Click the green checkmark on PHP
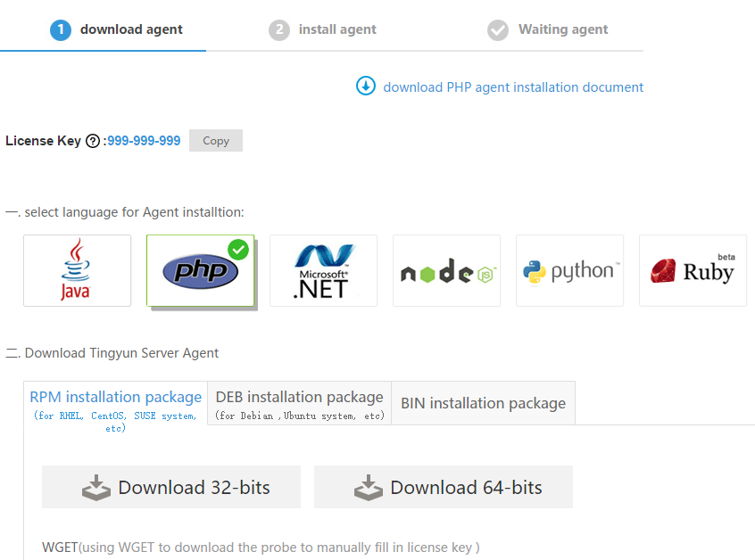The image size is (755, 560). 238,250
